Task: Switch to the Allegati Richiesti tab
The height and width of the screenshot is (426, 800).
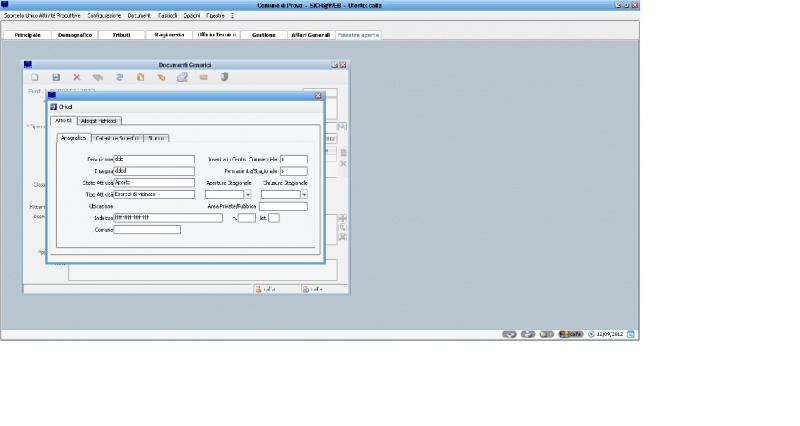Action: pyautogui.click(x=99, y=121)
